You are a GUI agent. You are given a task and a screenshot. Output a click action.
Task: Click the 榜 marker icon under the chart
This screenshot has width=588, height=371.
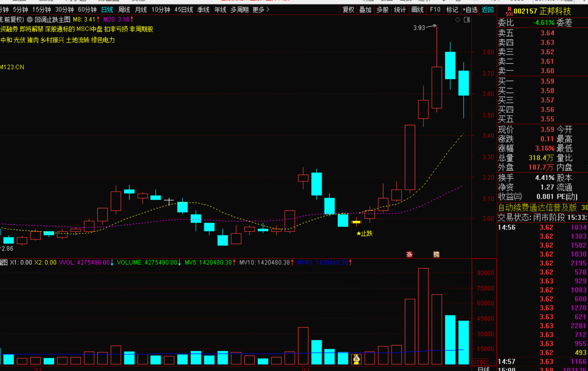(436, 254)
